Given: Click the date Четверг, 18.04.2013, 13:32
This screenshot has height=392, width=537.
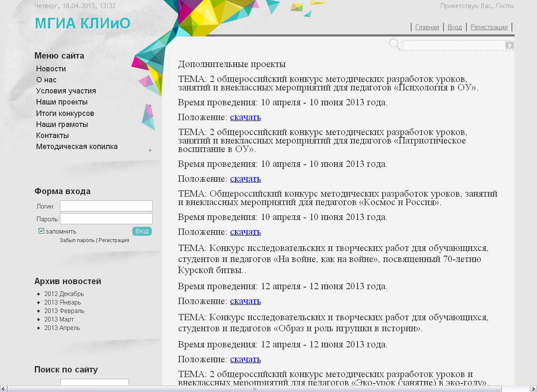Looking at the screenshot, I should (x=75, y=6).
